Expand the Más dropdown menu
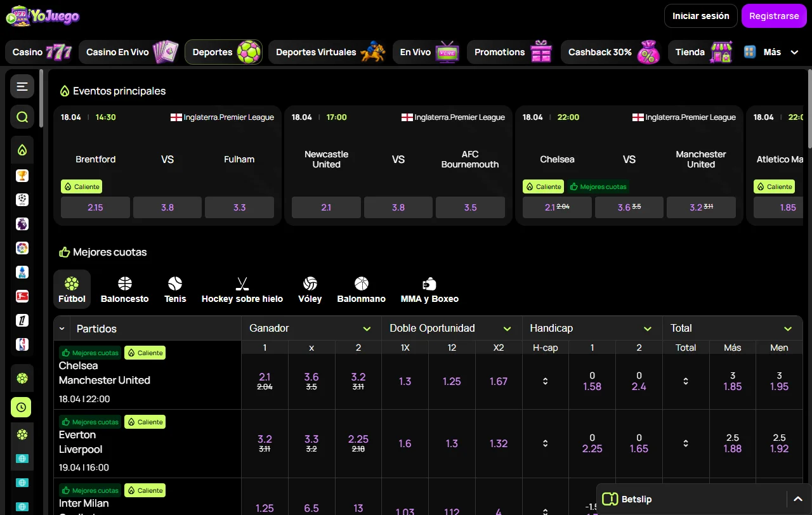 click(771, 52)
